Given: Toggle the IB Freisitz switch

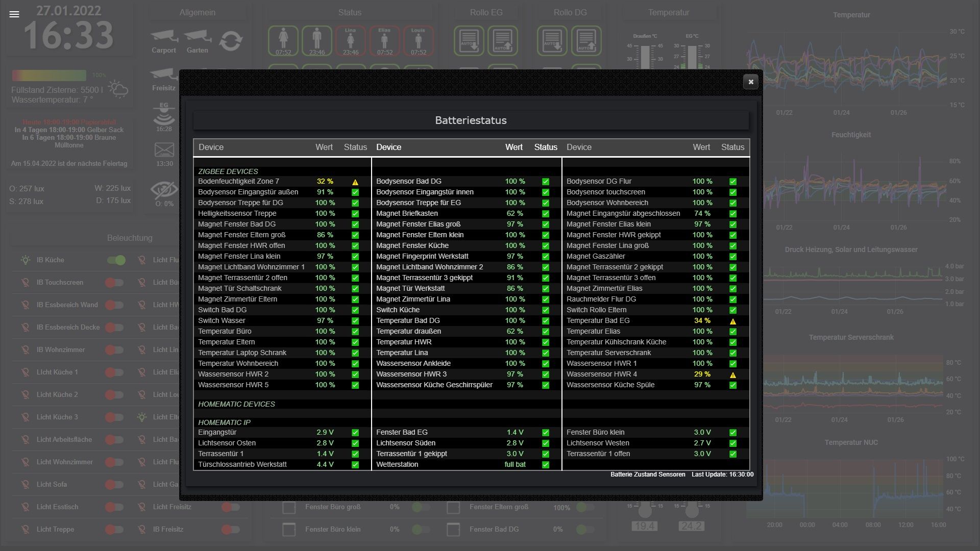Looking at the screenshot, I should (x=231, y=530).
